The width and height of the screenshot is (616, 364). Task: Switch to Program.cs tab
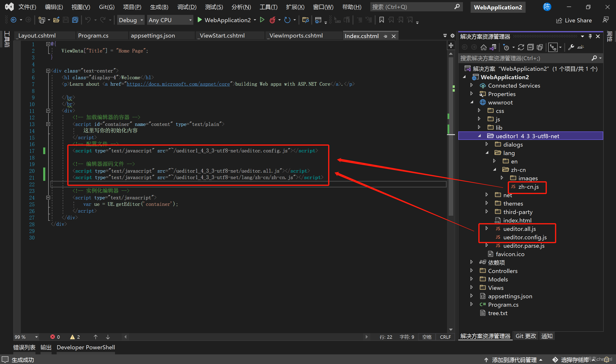[x=93, y=36]
